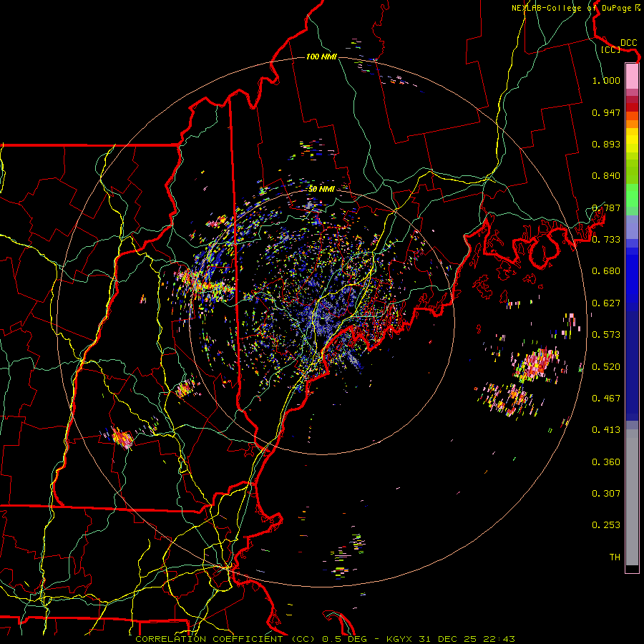Viewport: 644px width, 644px height.
Task: Click the 31 DEC 25 date text
Action: click(x=448, y=639)
